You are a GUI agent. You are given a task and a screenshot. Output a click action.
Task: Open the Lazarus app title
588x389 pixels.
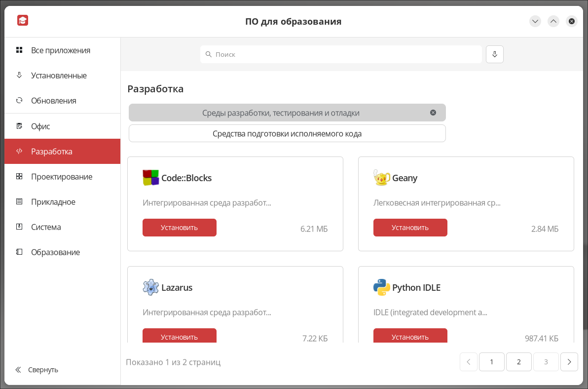point(177,287)
